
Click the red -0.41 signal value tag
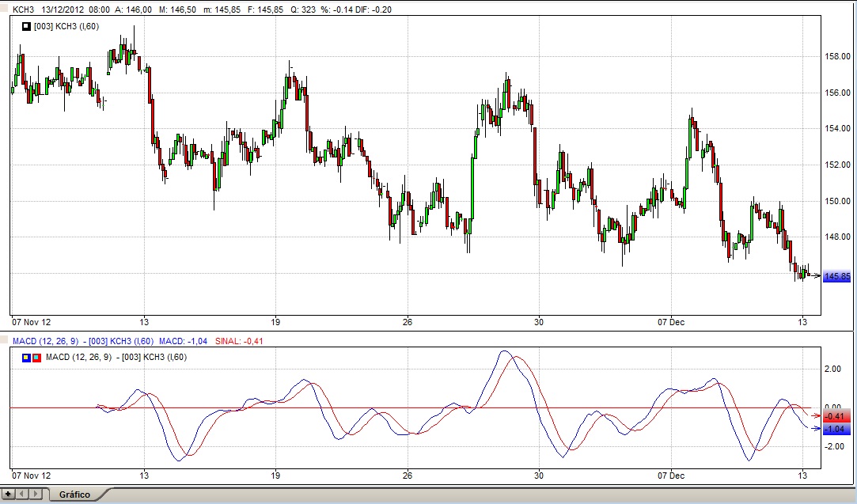[x=836, y=416]
